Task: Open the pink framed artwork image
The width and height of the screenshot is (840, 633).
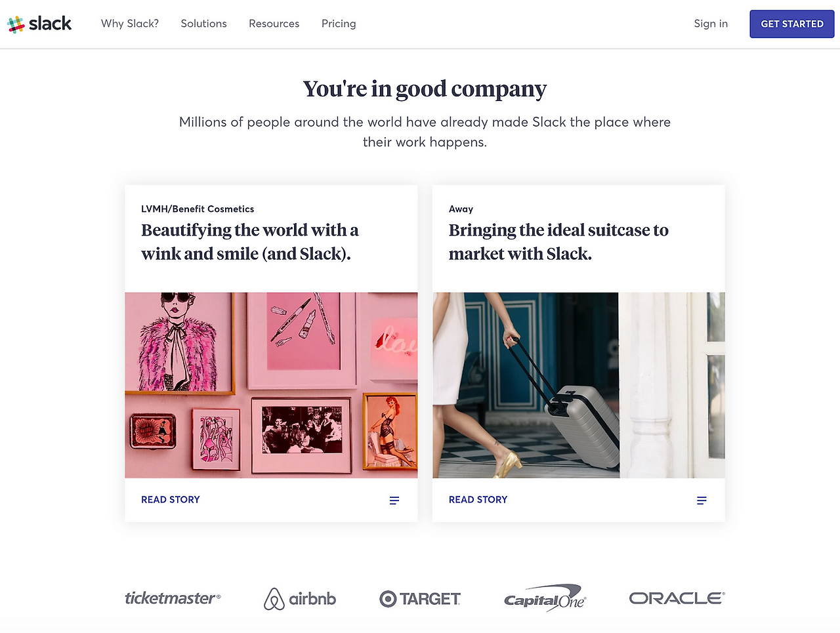Action: (271, 385)
